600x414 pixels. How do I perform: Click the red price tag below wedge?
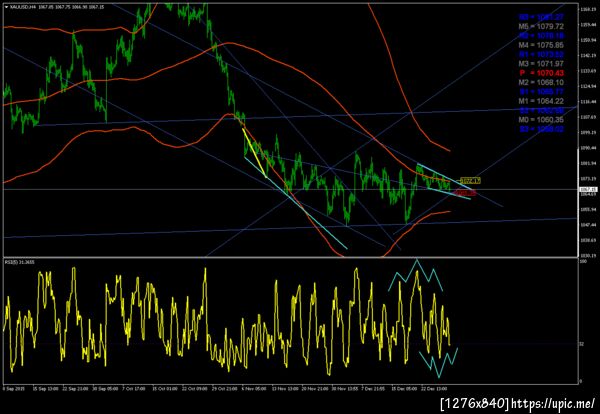466,193
